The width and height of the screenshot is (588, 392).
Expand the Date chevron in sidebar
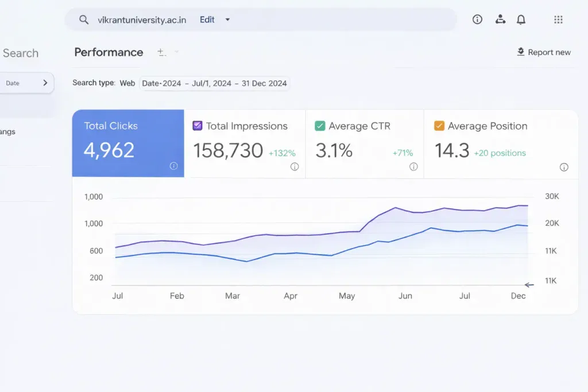pyautogui.click(x=45, y=83)
